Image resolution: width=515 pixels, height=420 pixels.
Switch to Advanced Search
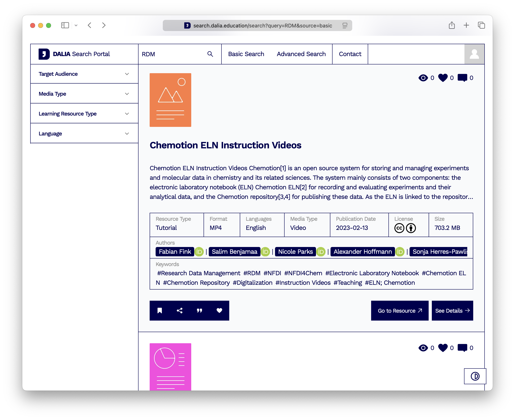[301, 54]
